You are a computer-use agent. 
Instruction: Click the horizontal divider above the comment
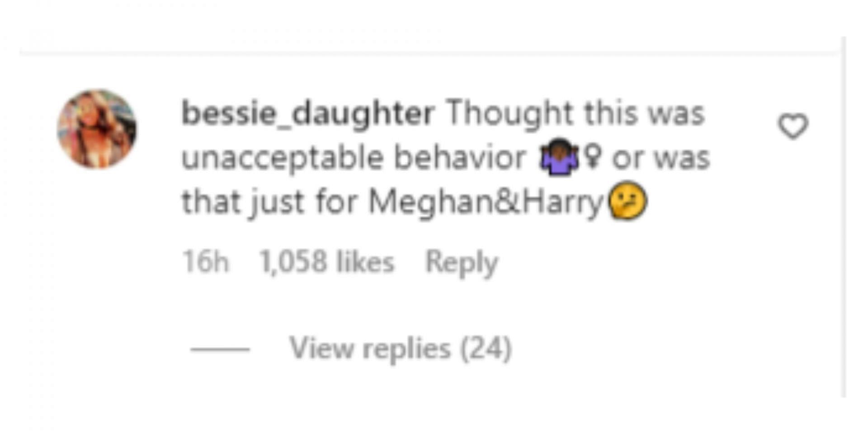pyautogui.click(x=429, y=54)
